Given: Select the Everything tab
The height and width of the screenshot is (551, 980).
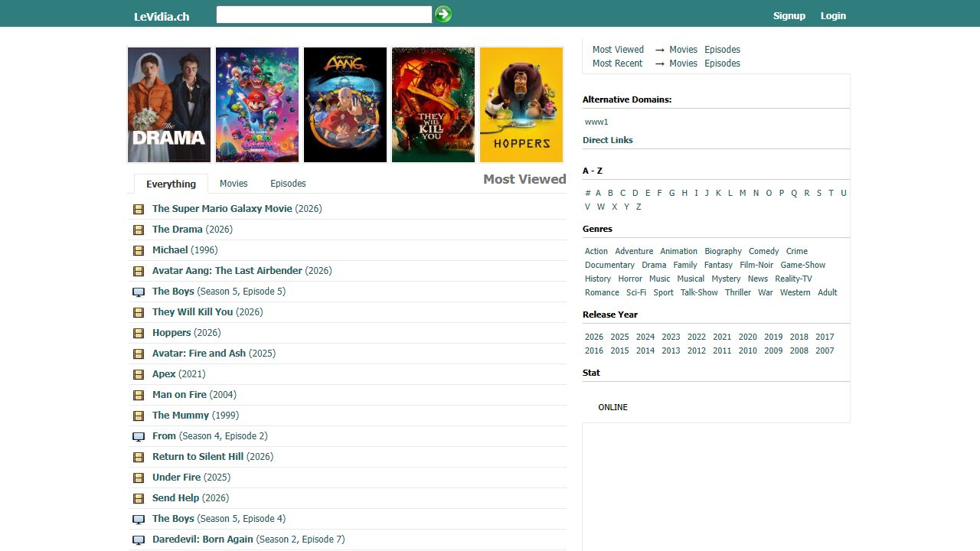Looking at the screenshot, I should [x=171, y=184].
